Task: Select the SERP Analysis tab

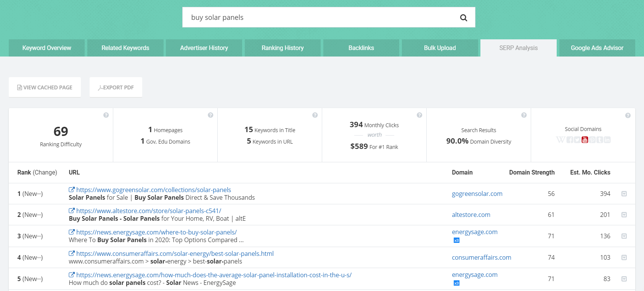Action: 519,48
